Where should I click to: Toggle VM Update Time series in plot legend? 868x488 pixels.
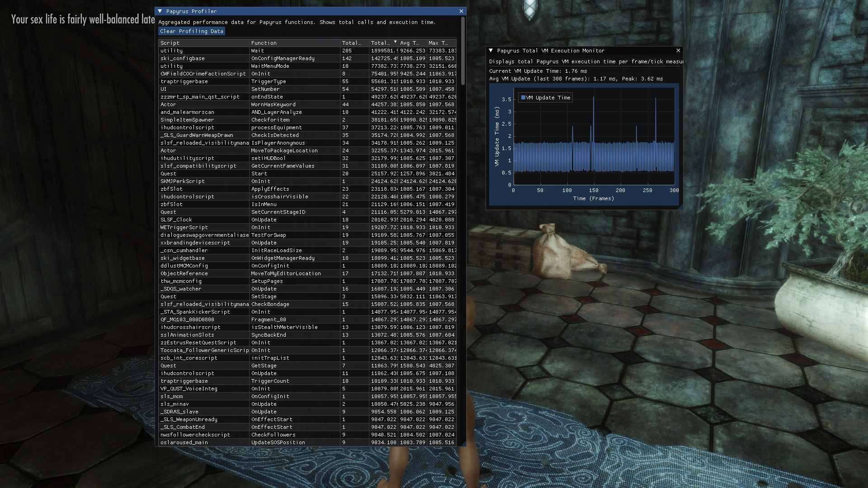pyautogui.click(x=546, y=98)
